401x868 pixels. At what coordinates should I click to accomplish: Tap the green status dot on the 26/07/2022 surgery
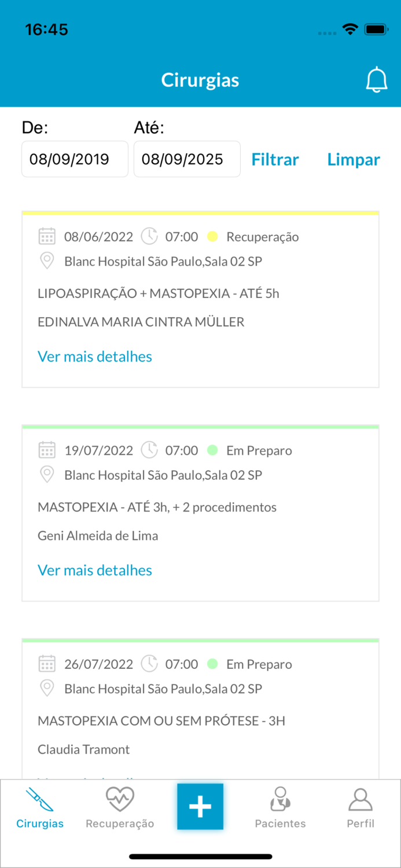click(212, 664)
